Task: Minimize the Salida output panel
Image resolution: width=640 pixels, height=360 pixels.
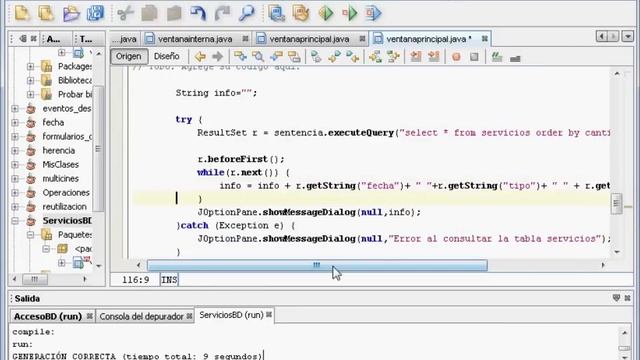Action: click(x=616, y=298)
